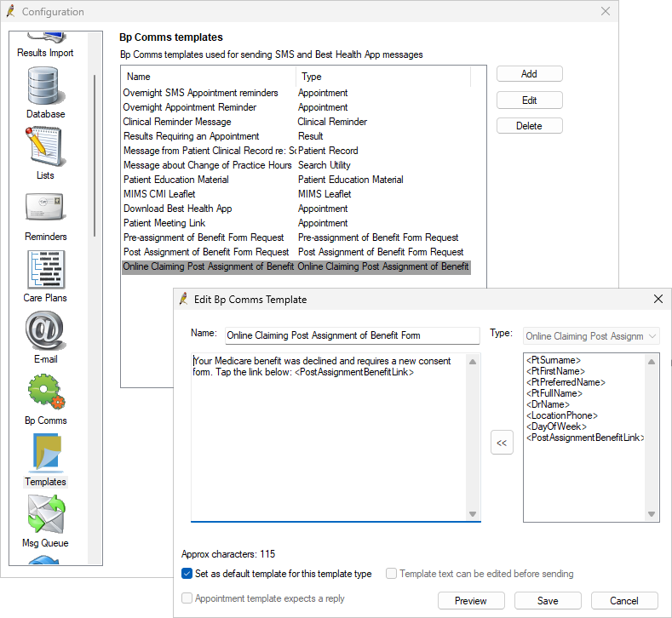Select Clinical Reminder Message row
Viewport: 672px width, 618px height.
click(x=296, y=122)
